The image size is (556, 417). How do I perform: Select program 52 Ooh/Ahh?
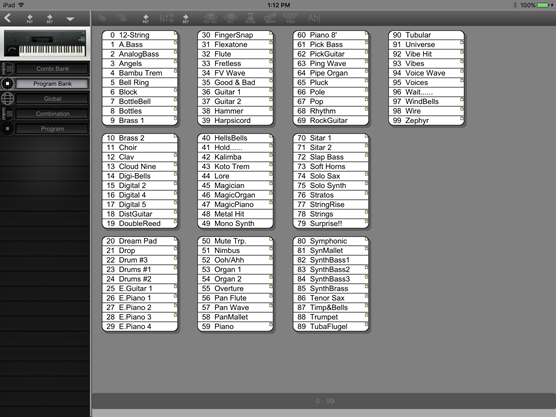coord(235,260)
